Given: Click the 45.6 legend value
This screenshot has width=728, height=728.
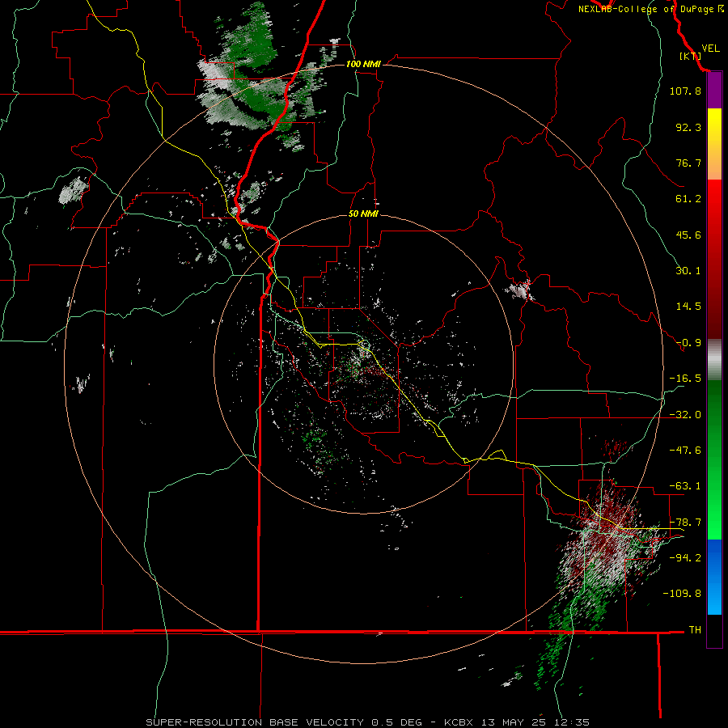Looking at the screenshot, I should 688,235.
